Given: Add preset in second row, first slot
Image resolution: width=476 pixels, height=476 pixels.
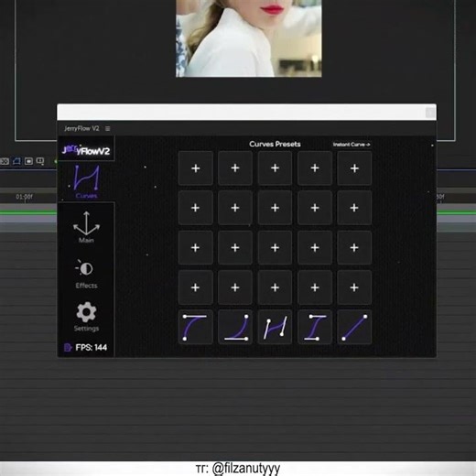Looking at the screenshot, I should click(195, 208).
